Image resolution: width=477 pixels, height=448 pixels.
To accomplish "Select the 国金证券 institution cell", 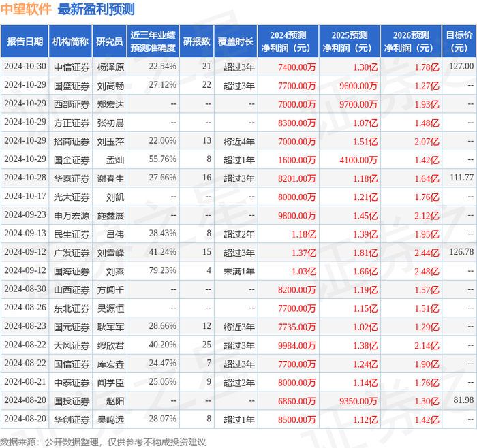I will (x=72, y=160).
